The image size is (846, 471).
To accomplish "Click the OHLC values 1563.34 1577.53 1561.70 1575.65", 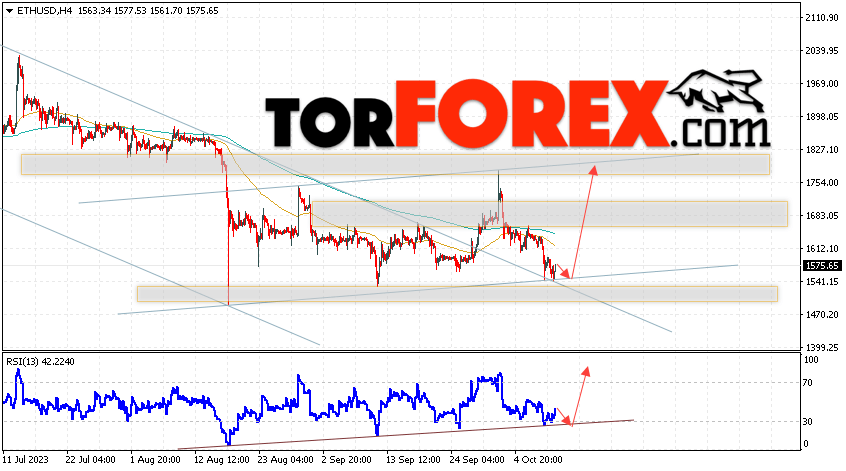I will (148, 11).
